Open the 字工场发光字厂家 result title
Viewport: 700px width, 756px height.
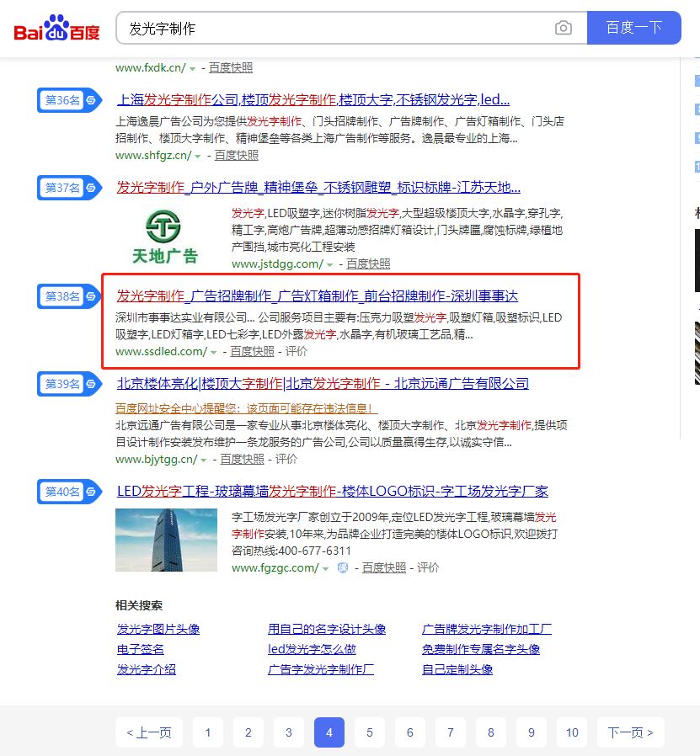(x=333, y=492)
